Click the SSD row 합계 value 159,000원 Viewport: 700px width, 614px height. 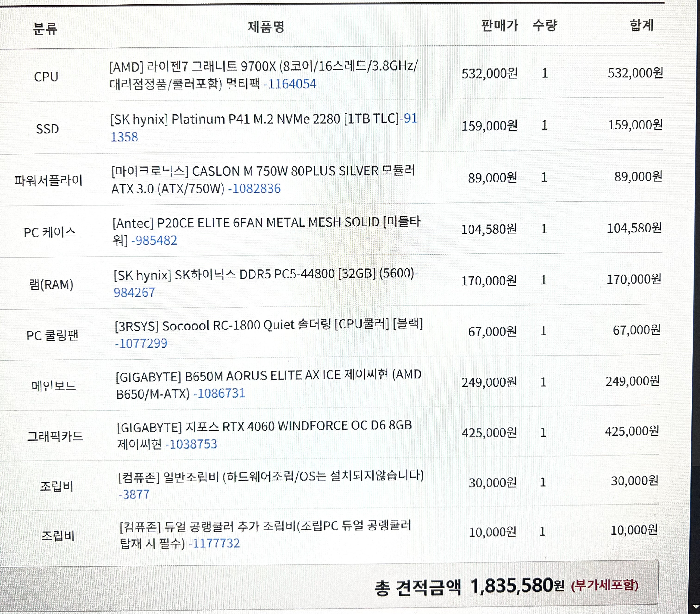(x=635, y=125)
